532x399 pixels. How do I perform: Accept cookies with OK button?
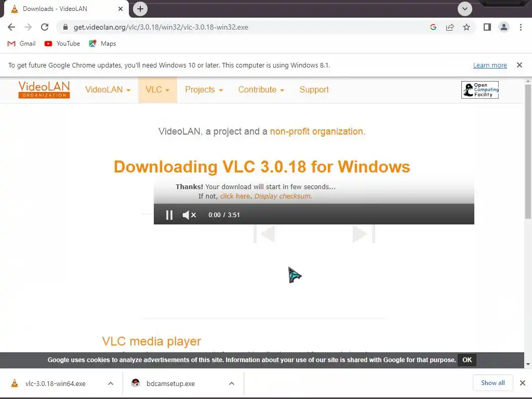[467, 360]
